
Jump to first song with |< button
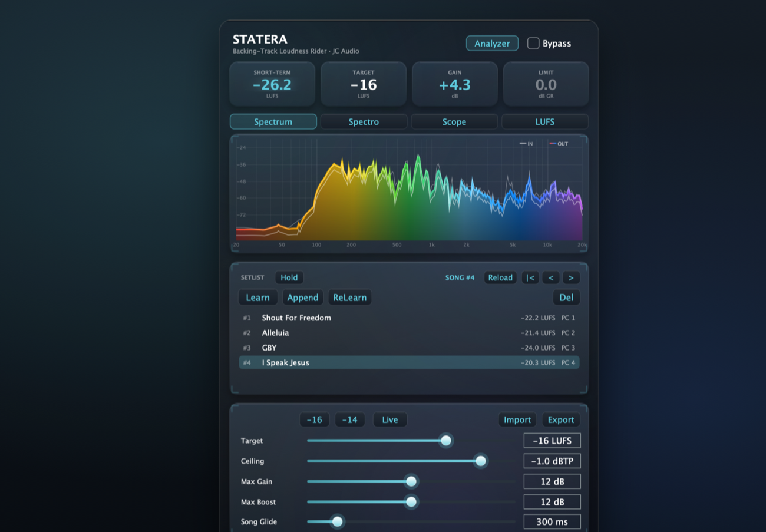(x=530, y=277)
